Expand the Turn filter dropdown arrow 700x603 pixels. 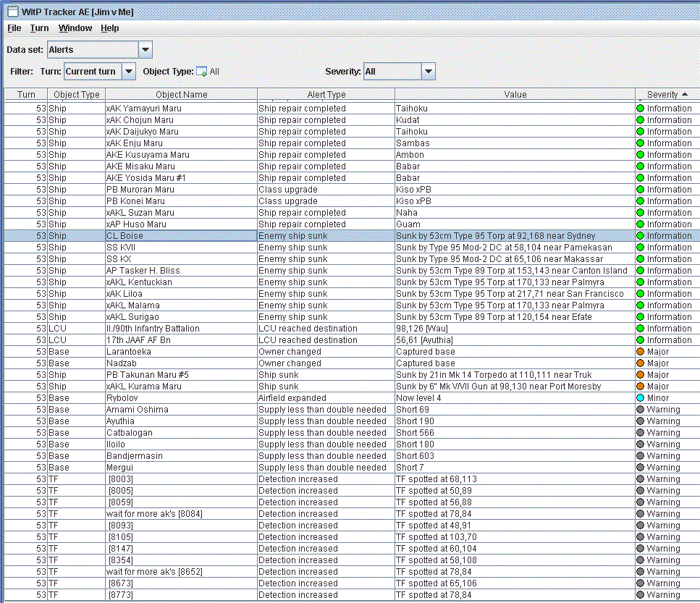coord(129,72)
